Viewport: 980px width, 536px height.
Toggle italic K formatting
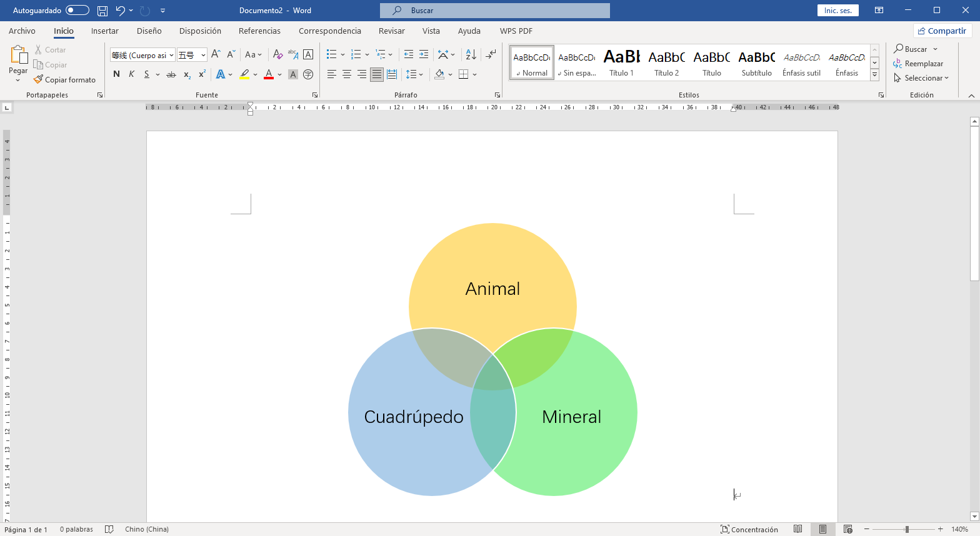131,74
